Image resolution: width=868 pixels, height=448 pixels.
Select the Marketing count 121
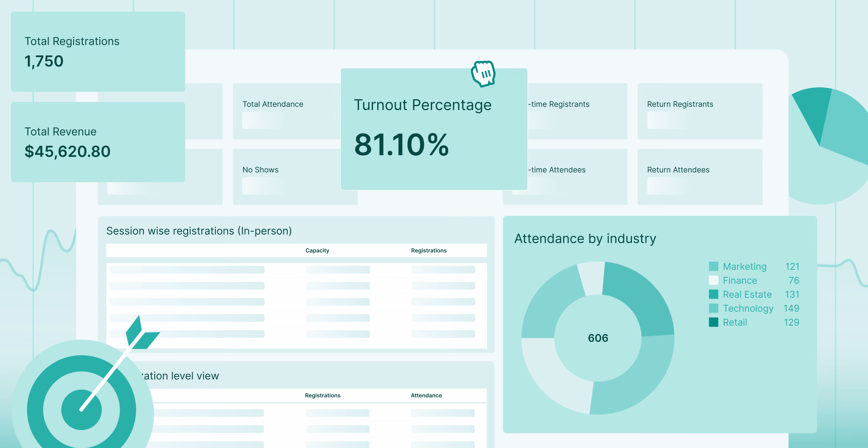[x=792, y=266]
